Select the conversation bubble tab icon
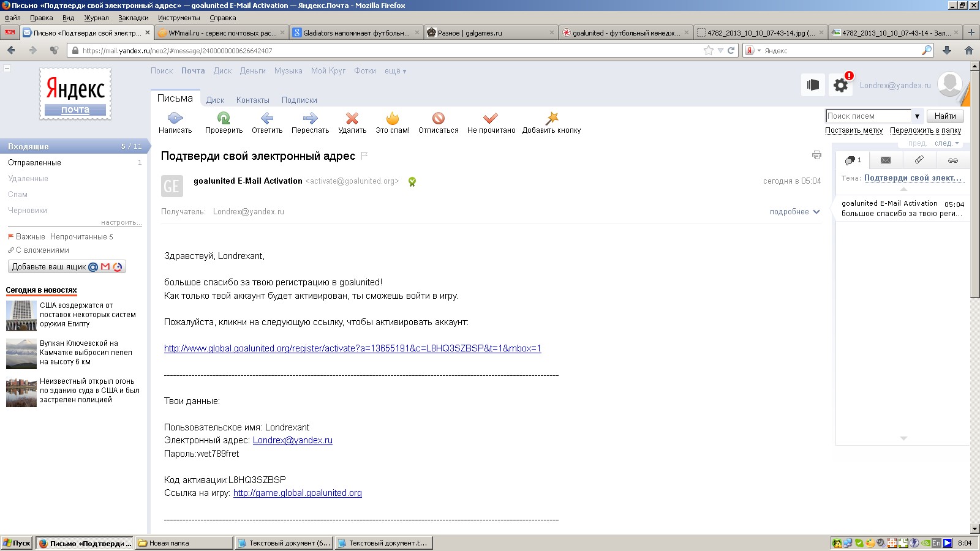The image size is (980, 551). click(x=853, y=160)
